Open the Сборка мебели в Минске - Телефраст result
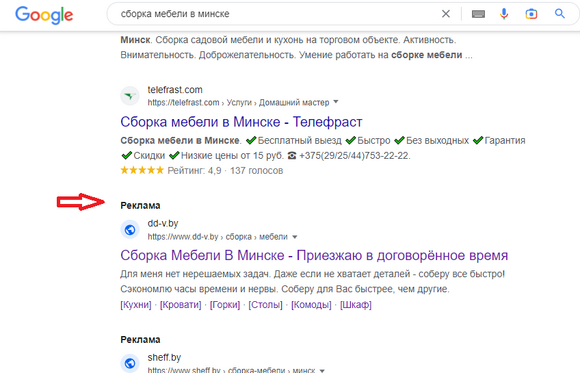 coord(241,122)
